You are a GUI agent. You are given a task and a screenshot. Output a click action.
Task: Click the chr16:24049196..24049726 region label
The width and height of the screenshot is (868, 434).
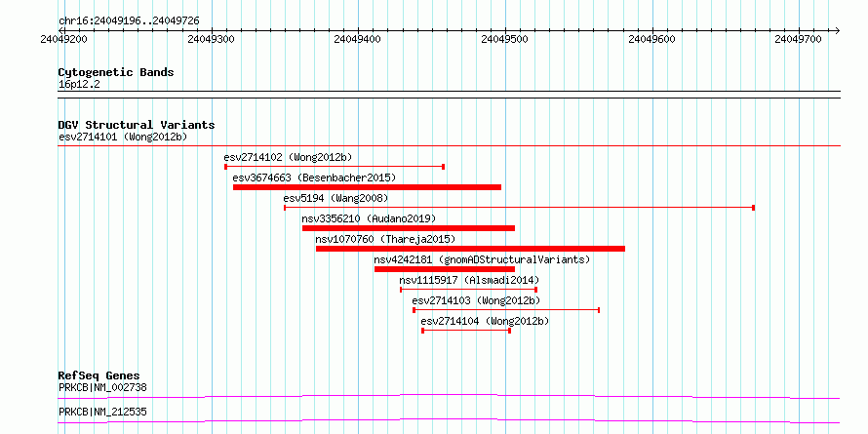click(x=129, y=21)
